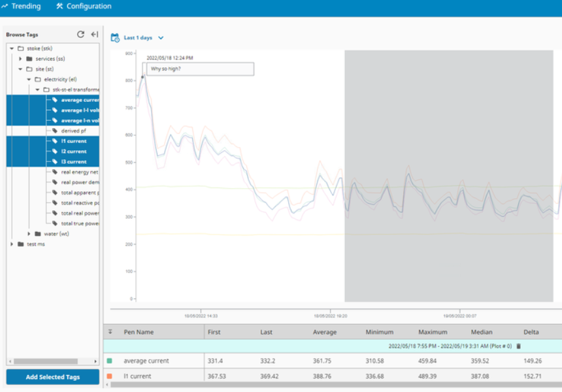
Task: Expand the services (ss) folder
Action: [x=21, y=59]
